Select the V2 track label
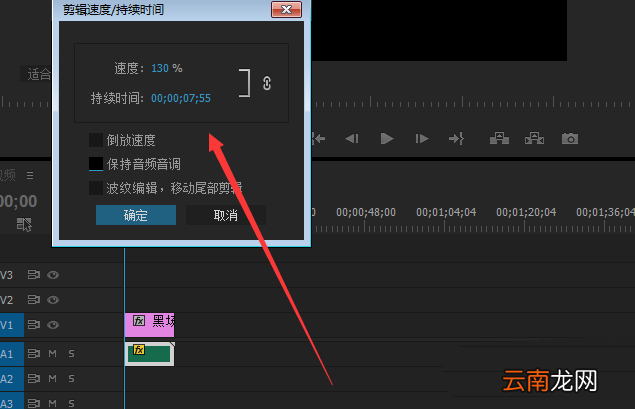 6,300
